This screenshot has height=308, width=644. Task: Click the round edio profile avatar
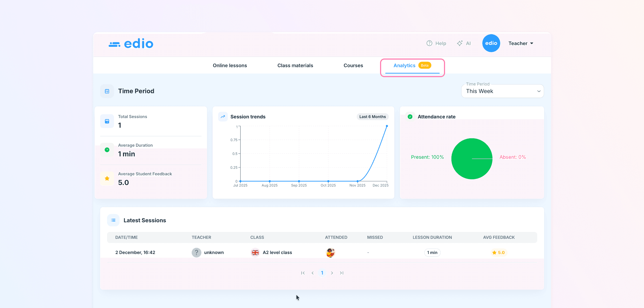[x=491, y=43]
